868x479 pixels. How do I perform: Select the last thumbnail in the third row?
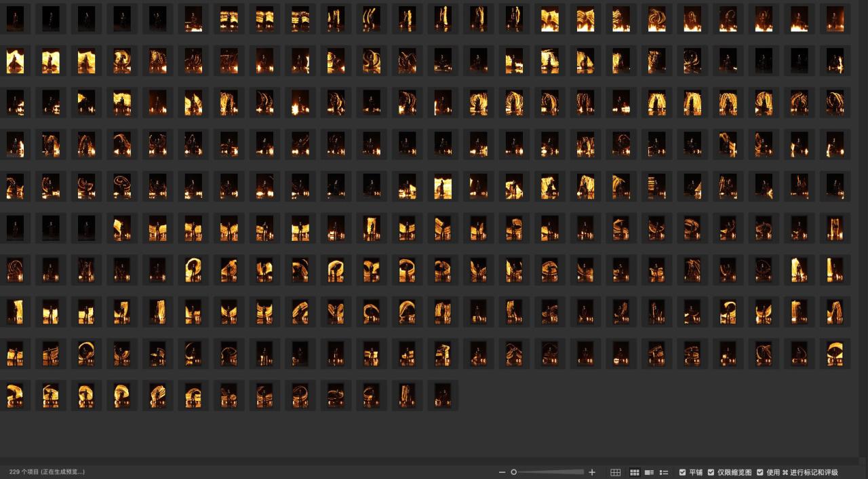pyautogui.click(x=835, y=102)
